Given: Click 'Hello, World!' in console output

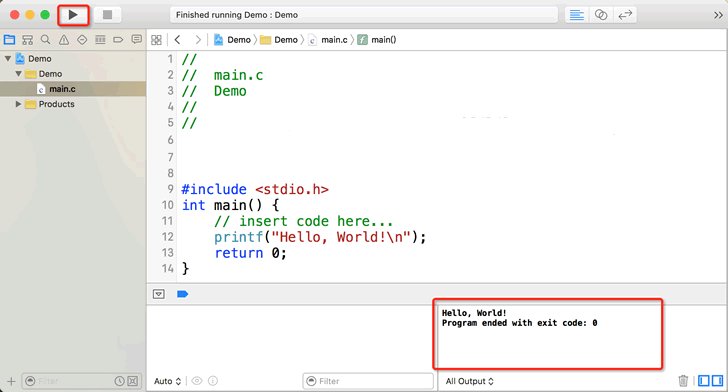Looking at the screenshot, I should pos(474,313).
